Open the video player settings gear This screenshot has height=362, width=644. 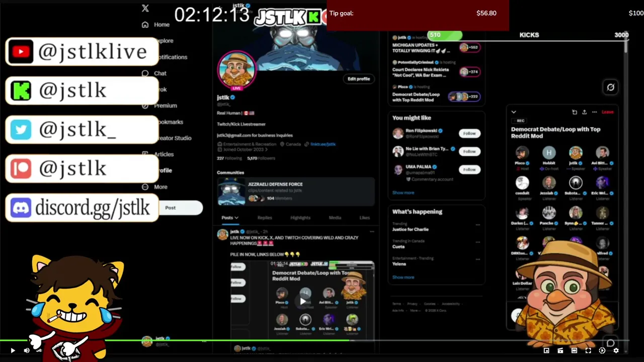tap(616, 350)
